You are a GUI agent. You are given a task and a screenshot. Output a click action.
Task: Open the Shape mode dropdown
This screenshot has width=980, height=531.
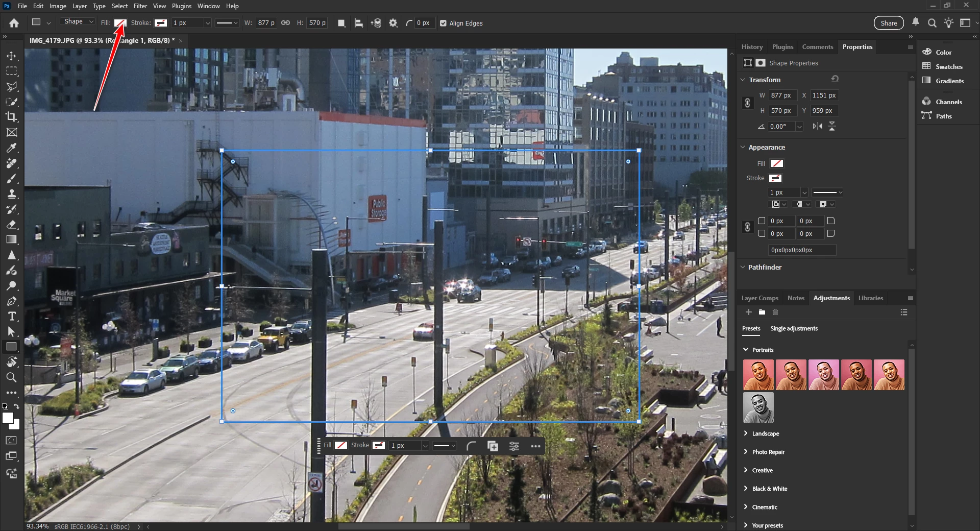click(x=78, y=21)
